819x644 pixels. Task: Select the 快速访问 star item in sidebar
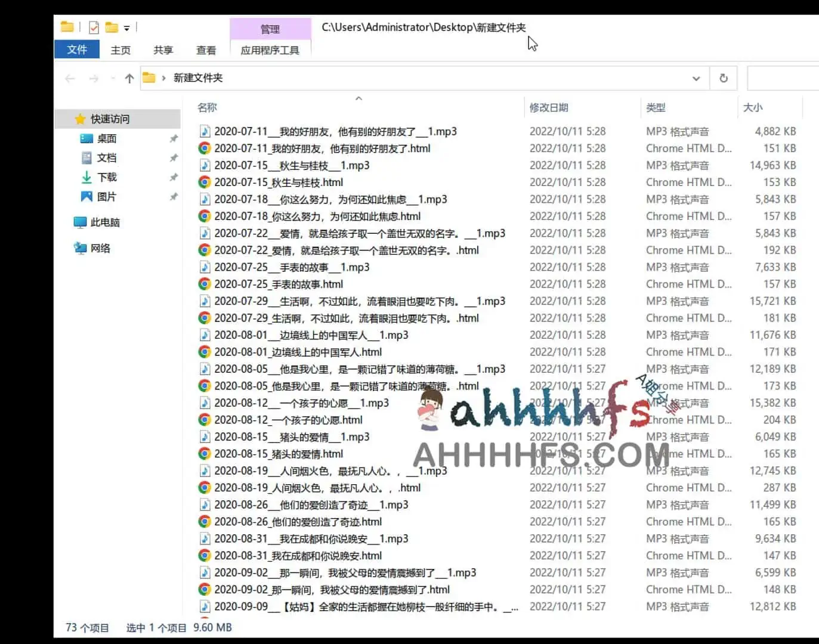coord(110,119)
